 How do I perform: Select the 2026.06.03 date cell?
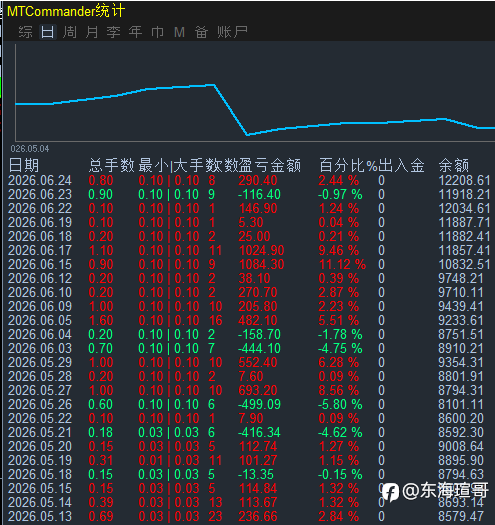tap(40, 349)
